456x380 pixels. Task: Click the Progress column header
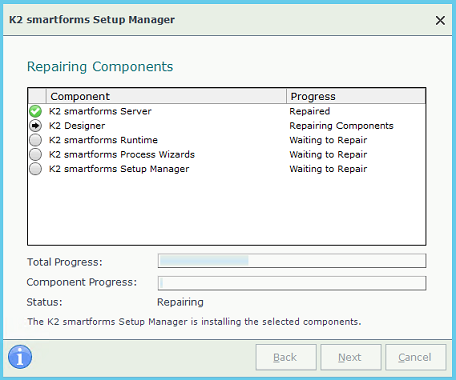click(356, 96)
